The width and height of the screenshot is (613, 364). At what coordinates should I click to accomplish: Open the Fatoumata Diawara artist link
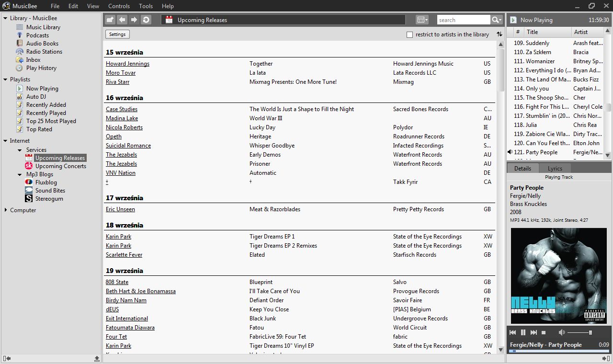pos(130,328)
